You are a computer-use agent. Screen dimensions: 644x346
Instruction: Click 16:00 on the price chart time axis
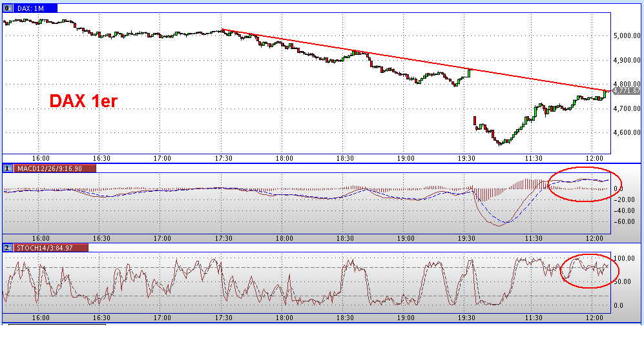[x=41, y=158]
